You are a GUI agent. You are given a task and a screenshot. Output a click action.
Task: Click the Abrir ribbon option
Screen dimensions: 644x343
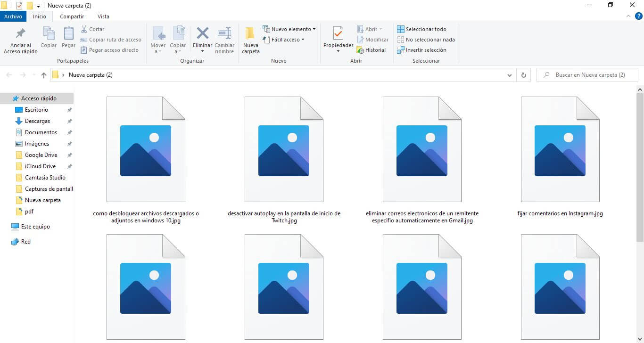(x=370, y=29)
